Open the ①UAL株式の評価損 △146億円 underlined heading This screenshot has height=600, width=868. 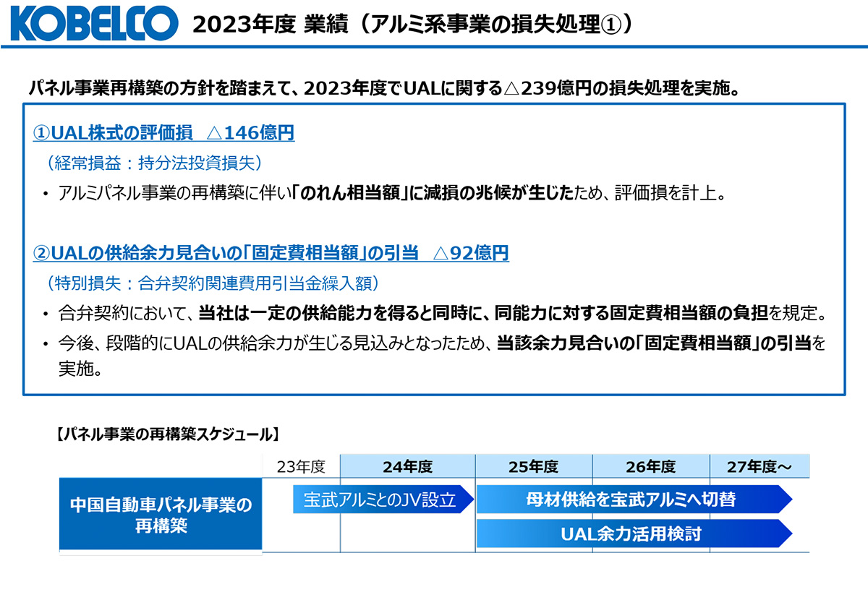point(163,132)
